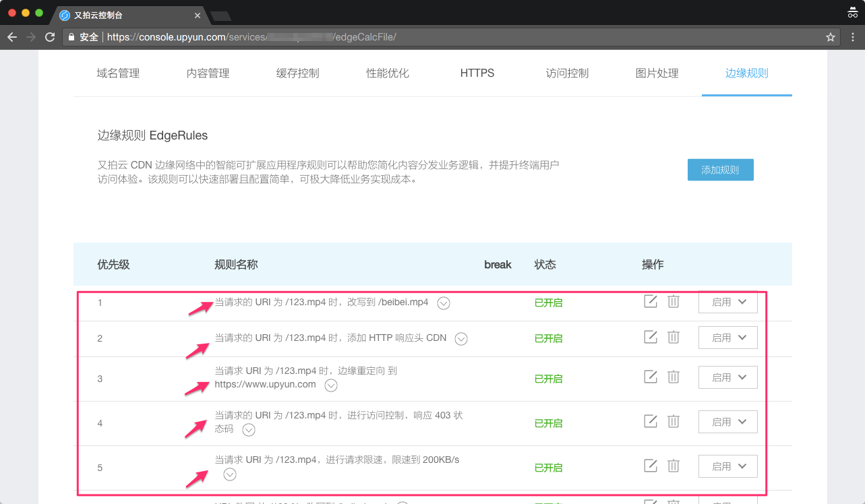Viewport: 865px width, 504px height.
Task: Go back in browser history
Action: pyautogui.click(x=12, y=37)
